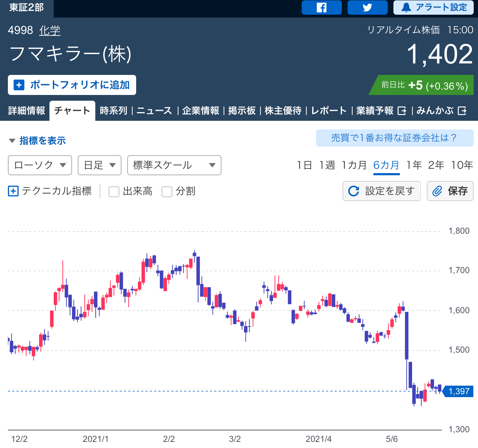478x448 pixels.
Task: Click the 前日比 +5 (+0.36%) change badge
Action: pyautogui.click(x=421, y=85)
